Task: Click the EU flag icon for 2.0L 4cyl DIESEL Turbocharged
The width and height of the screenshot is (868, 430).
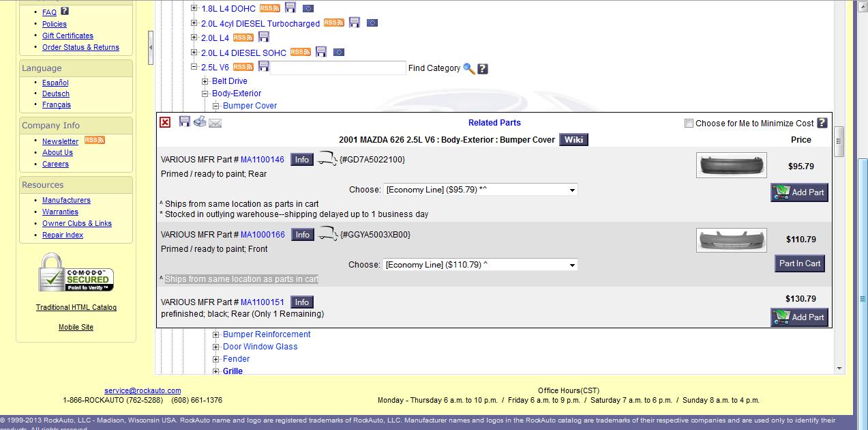Action: pos(372,23)
